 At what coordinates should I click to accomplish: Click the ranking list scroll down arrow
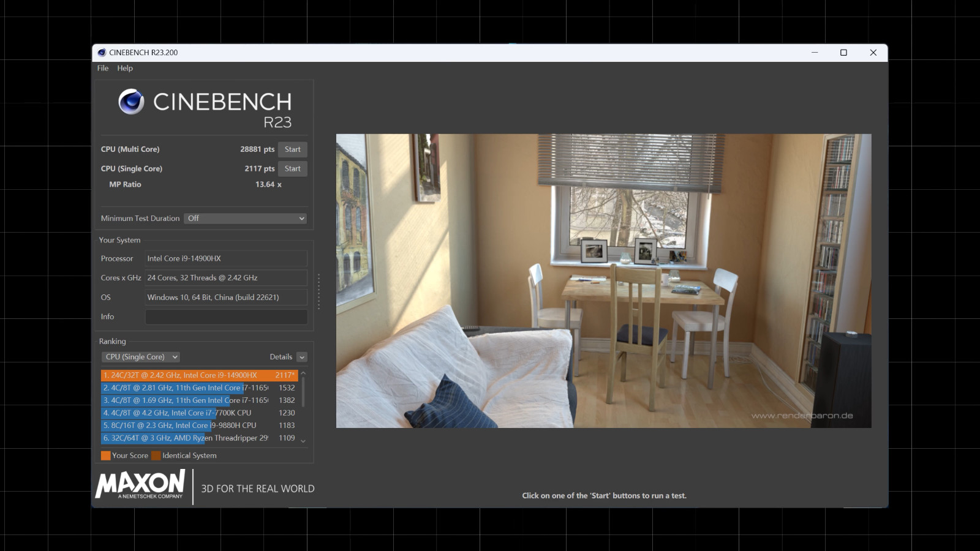pos(303,441)
